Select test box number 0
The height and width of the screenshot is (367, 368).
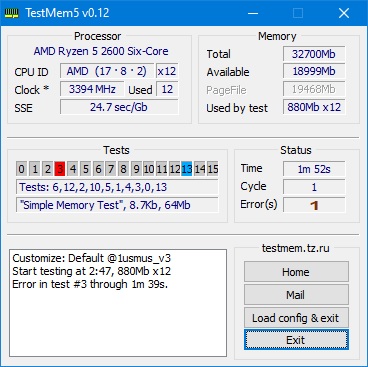point(21,169)
